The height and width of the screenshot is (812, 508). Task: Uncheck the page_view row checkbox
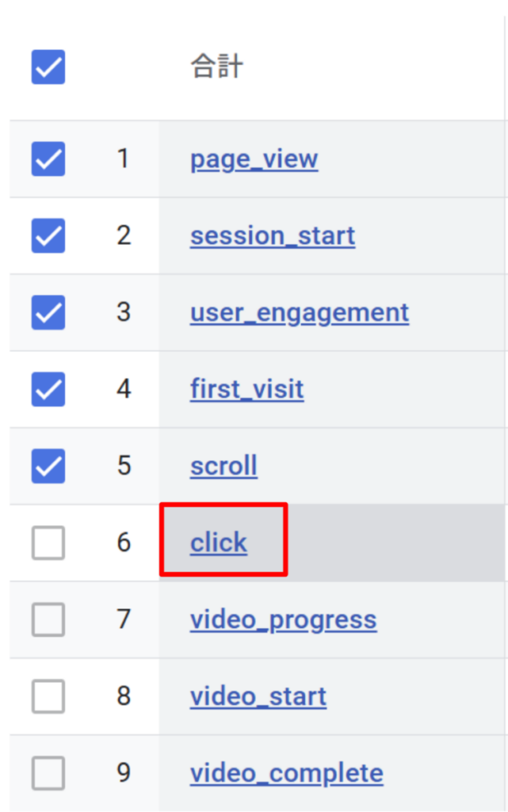(x=48, y=159)
